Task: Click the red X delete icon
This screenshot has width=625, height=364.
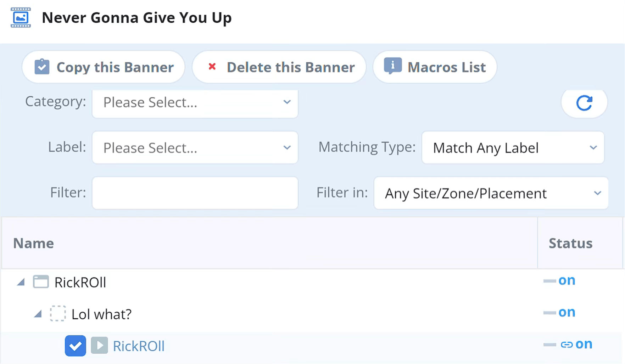Action: point(212,67)
